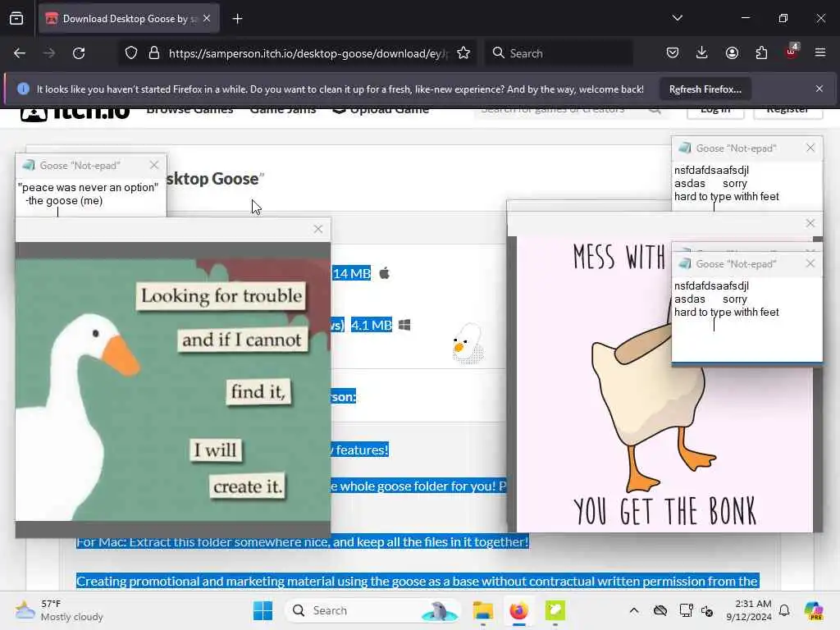Click the uBlock Origin extension icon
This screenshot has width=840, height=630.
pos(792,52)
